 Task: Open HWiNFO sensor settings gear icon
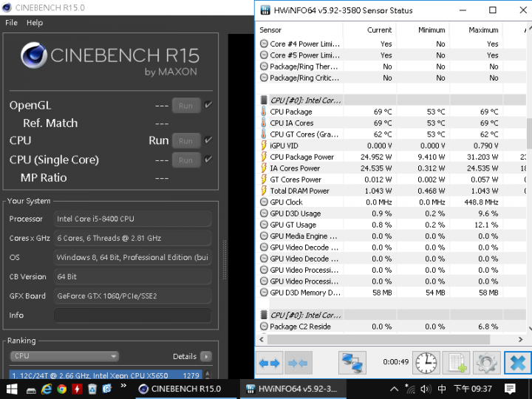pos(486,363)
